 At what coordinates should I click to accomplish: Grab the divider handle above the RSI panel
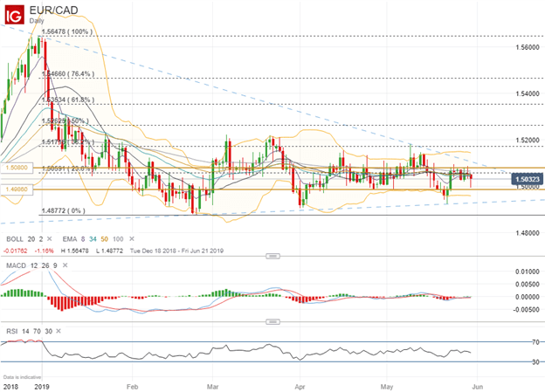(272, 322)
